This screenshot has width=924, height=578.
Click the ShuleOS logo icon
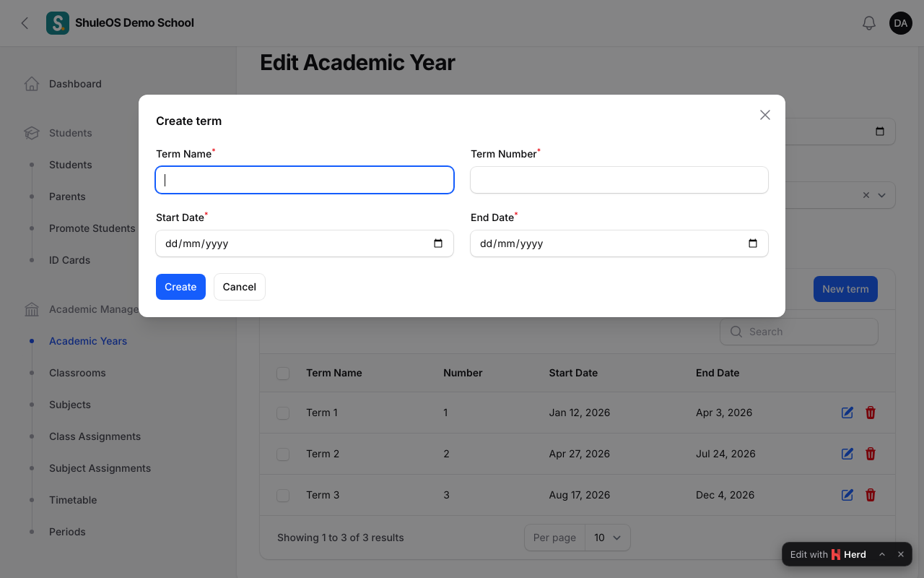click(x=58, y=23)
